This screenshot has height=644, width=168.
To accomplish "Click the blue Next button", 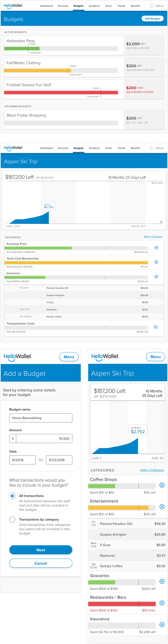I will click(x=41, y=550).
